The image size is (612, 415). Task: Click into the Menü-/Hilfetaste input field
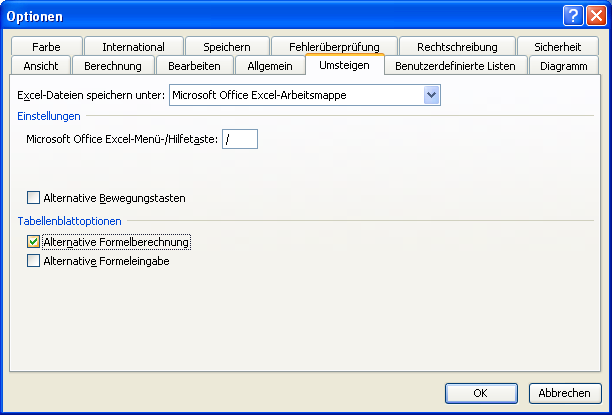(x=240, y=139)
